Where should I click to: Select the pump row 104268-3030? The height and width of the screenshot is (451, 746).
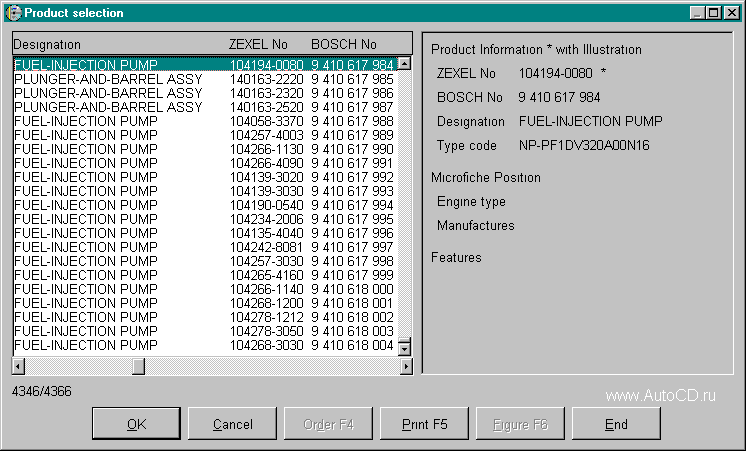205,345
